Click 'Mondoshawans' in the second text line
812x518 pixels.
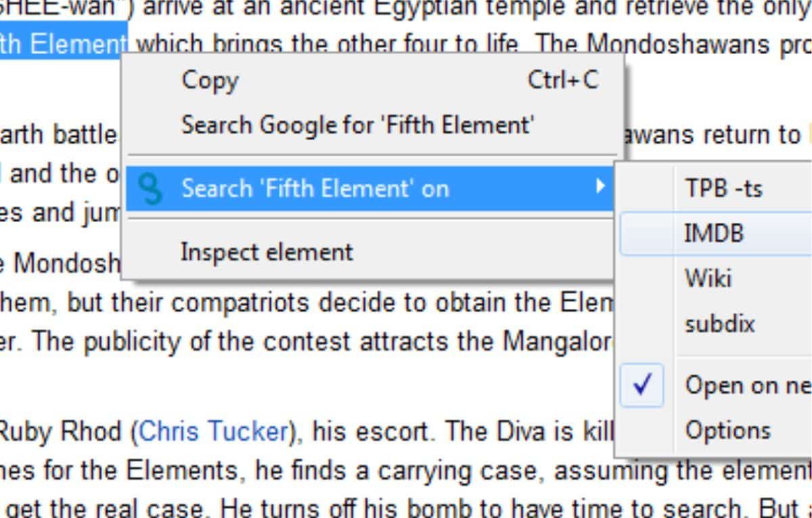click(x=676, y=45)
